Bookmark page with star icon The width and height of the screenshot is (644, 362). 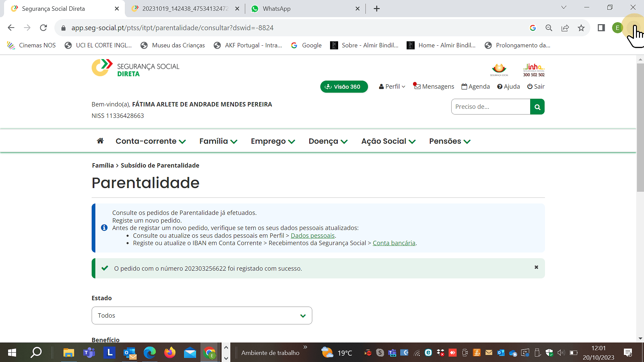[581, 28]
